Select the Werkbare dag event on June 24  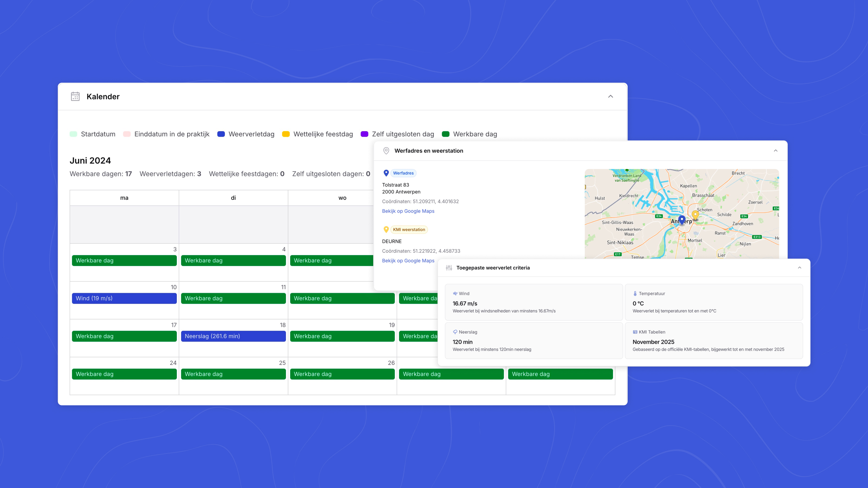tap(124, 374)
